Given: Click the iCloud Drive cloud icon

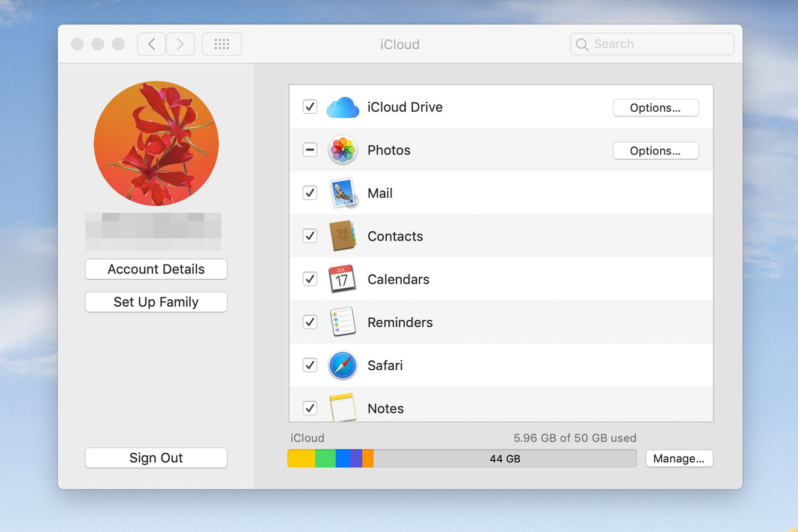Looking at the screenshot, I should [x=343, y=107].
